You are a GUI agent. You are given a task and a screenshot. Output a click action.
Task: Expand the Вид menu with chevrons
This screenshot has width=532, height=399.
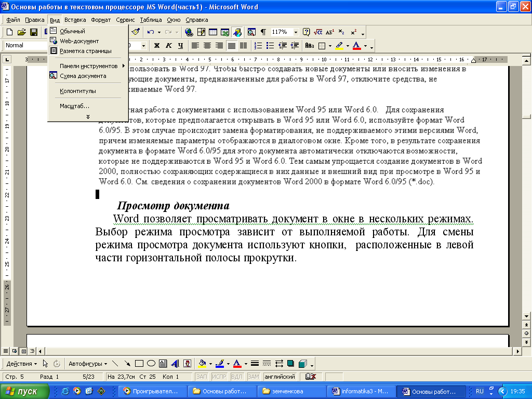88,116
